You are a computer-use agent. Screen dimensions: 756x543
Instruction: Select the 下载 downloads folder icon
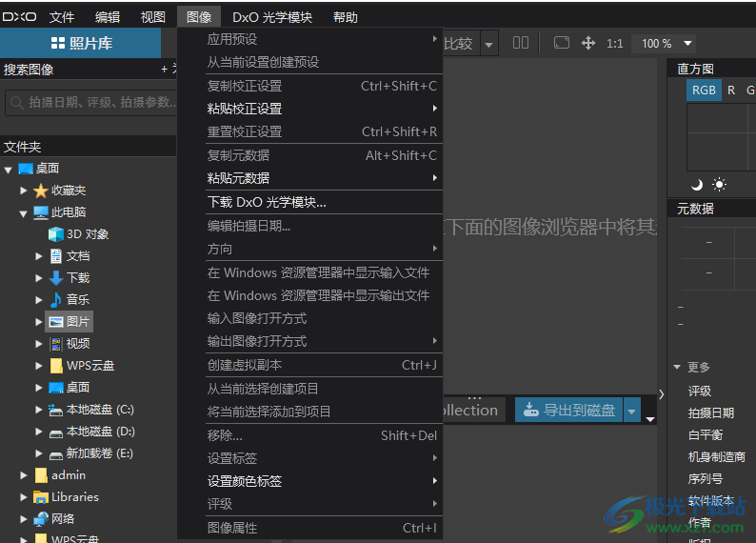(56, 278)
